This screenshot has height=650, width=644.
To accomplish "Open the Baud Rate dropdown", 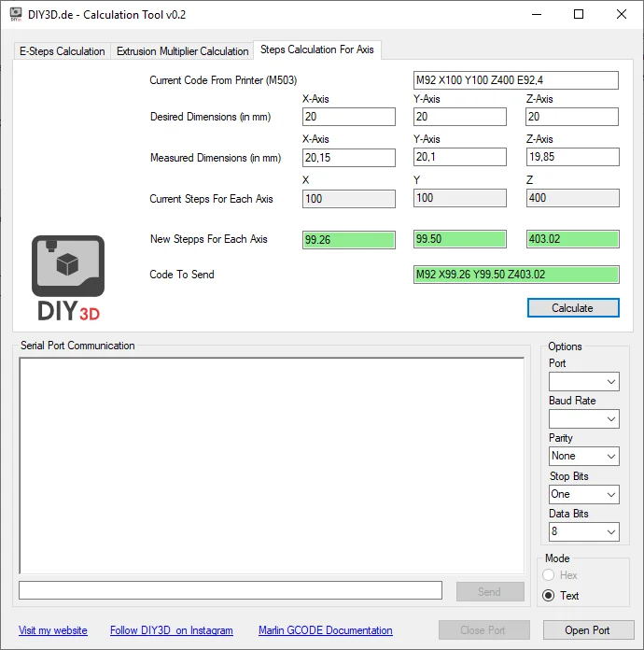I will click(584, 418).
